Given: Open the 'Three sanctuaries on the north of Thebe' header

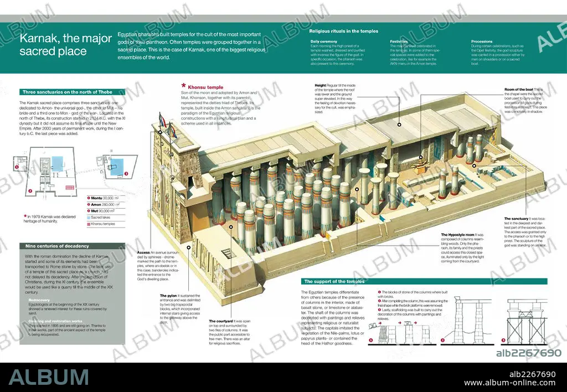Looking at the screenshot, I should (73, 92).
